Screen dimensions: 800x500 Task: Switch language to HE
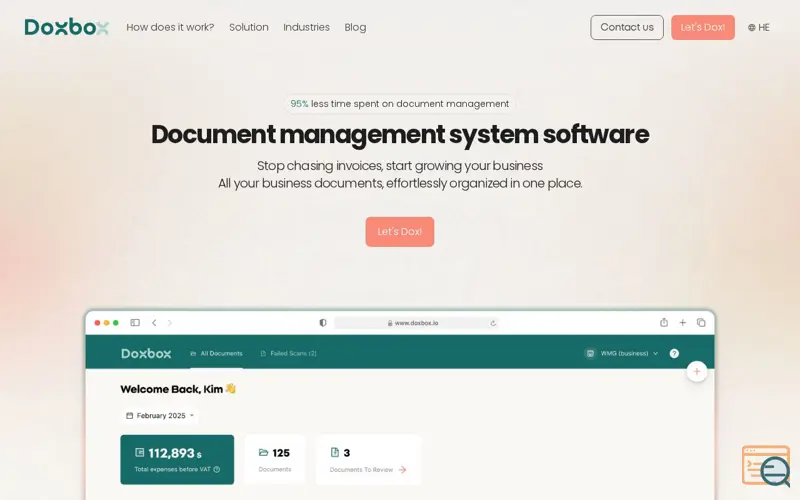click(759, 28)
